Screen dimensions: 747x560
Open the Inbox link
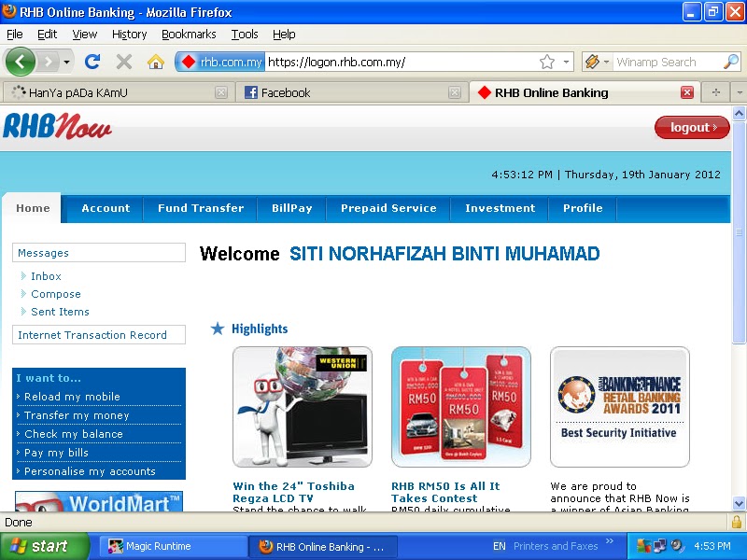click(x=46, y=276)
